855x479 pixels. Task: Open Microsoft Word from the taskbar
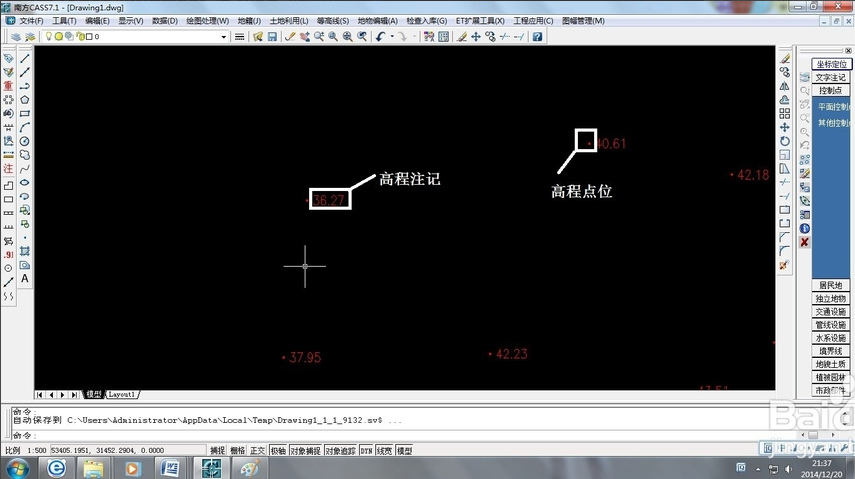[x=170, y=468]
